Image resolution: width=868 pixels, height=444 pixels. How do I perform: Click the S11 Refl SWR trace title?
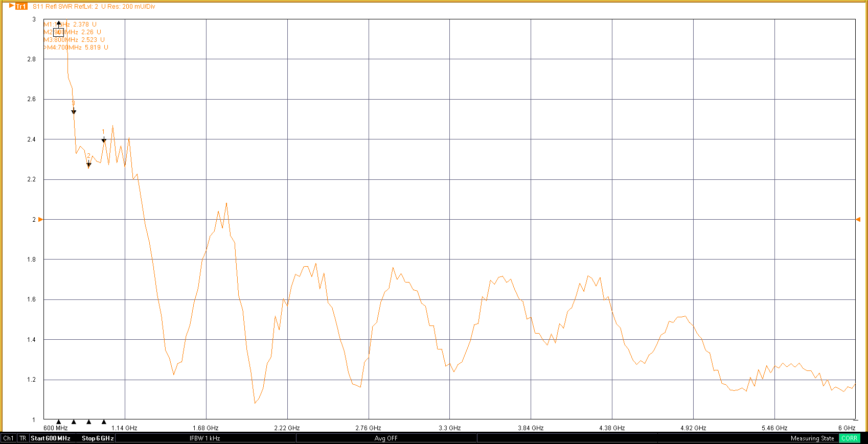click(94, 7)
